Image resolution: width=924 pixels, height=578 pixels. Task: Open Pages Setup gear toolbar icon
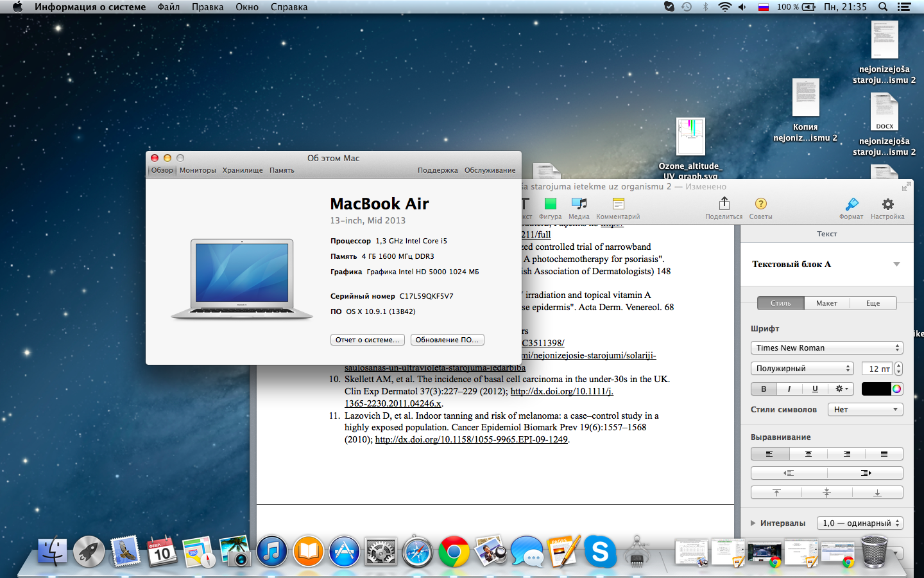point(887,204)
